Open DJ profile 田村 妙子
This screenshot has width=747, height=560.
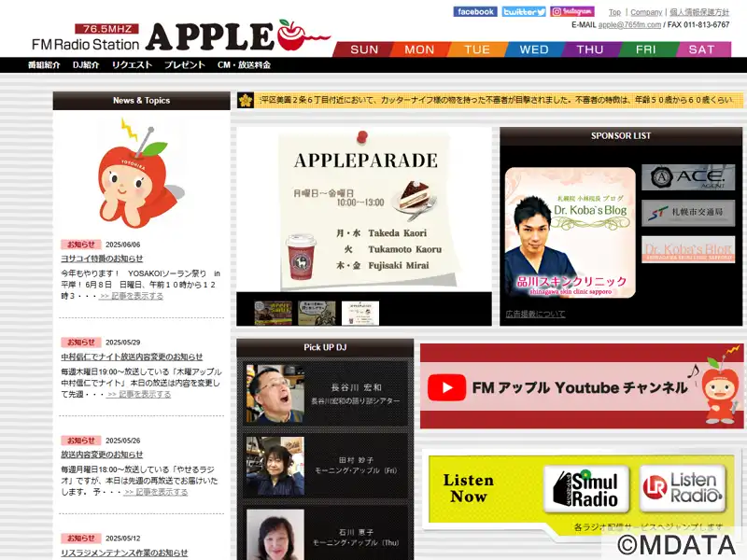[325, 466]
